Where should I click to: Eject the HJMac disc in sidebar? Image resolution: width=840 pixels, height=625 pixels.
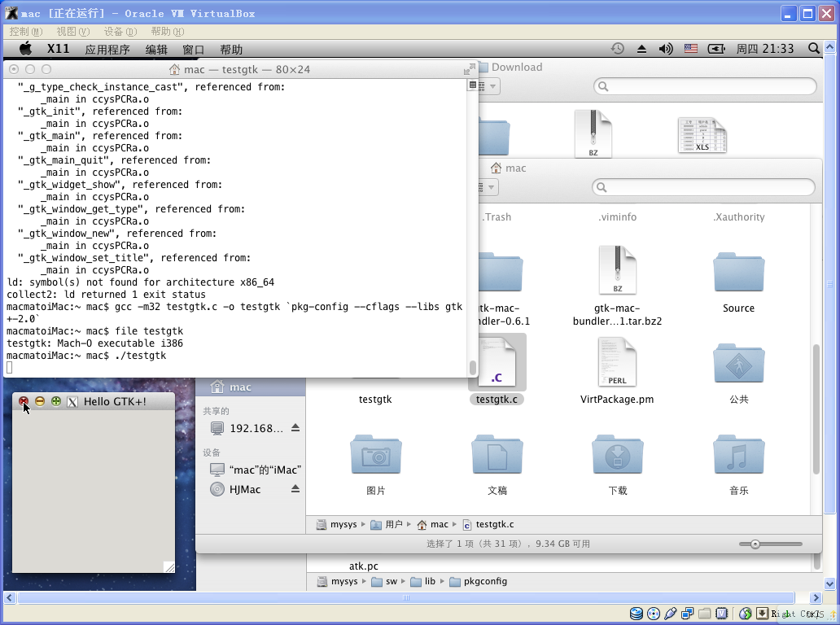295,489
